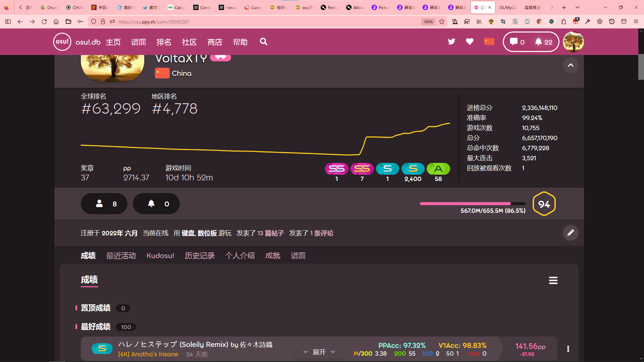Open the browser history clock icon
The width and height of the screenshot is (644, 362).
coord(612,21)
